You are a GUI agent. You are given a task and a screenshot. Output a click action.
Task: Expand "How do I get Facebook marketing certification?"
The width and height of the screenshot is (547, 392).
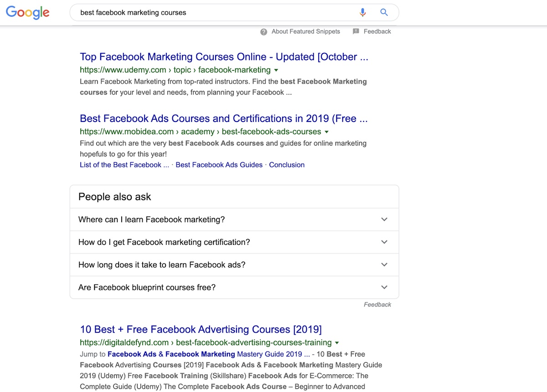tap(384, 242)
